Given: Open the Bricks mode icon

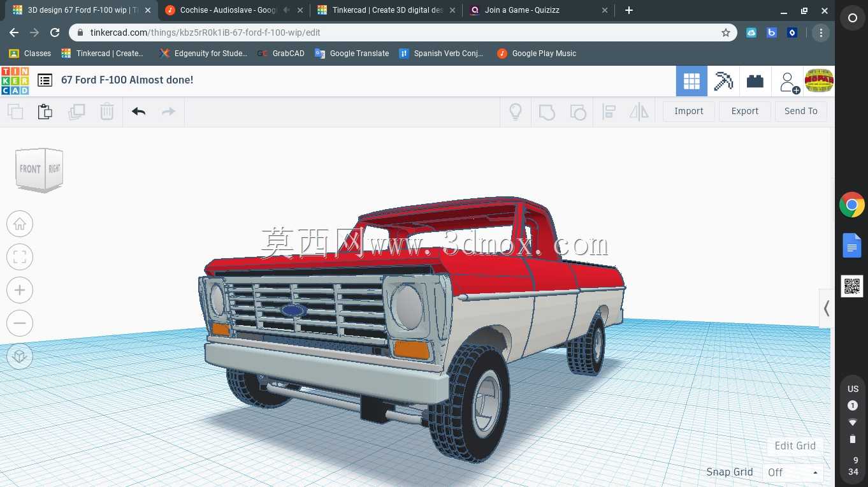Looking at the screenshot, I should point(755,81).
